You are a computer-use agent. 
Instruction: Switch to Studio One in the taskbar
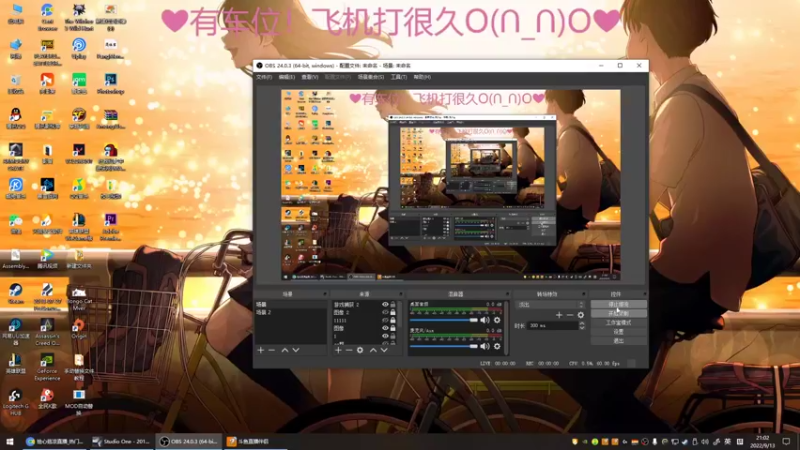coord(122,441)
